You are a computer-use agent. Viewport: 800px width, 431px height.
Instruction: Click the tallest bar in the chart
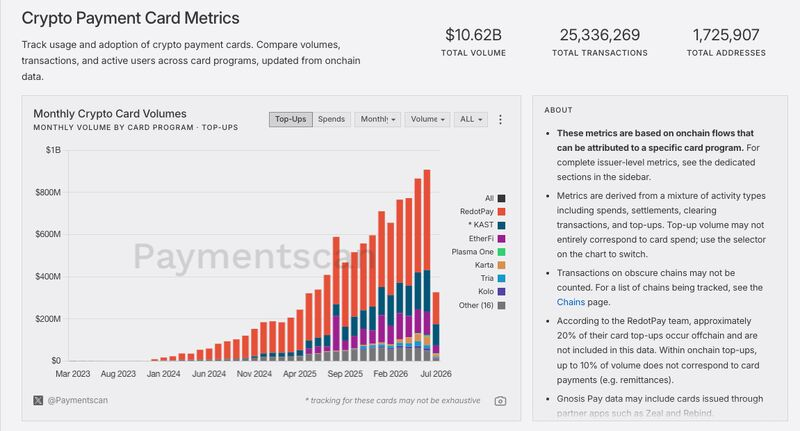pyautogui.click(x=427, y=265)
